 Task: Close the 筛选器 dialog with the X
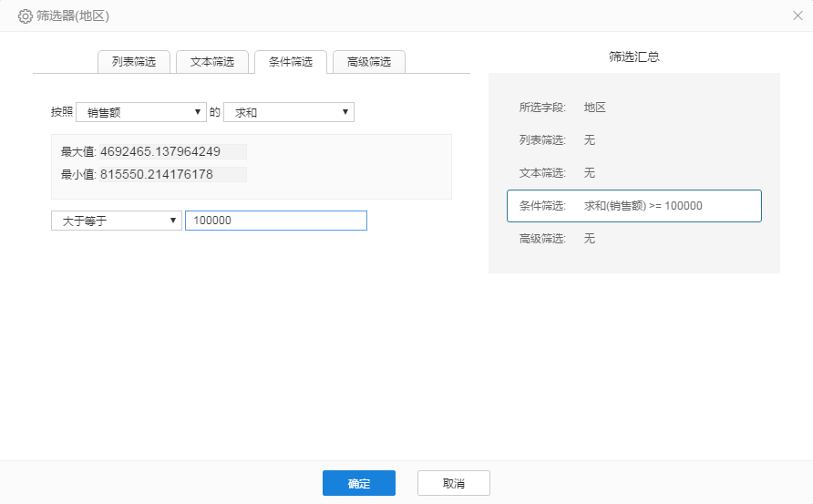(798, 15)
